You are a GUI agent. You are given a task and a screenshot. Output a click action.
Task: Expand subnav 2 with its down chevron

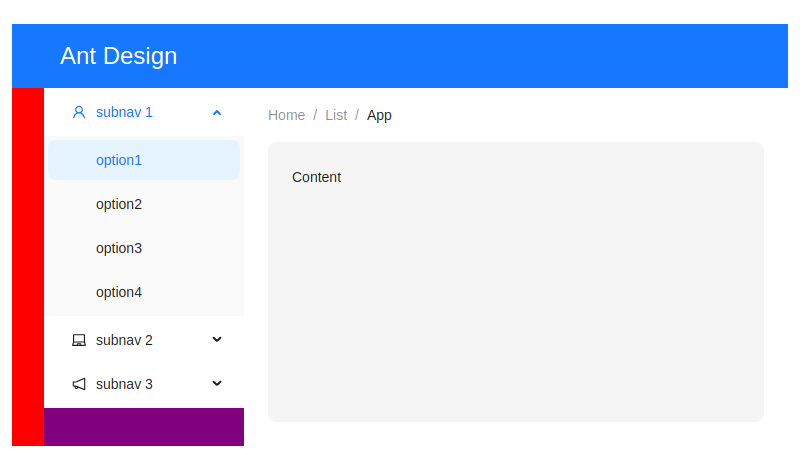(x=217, y=339)
